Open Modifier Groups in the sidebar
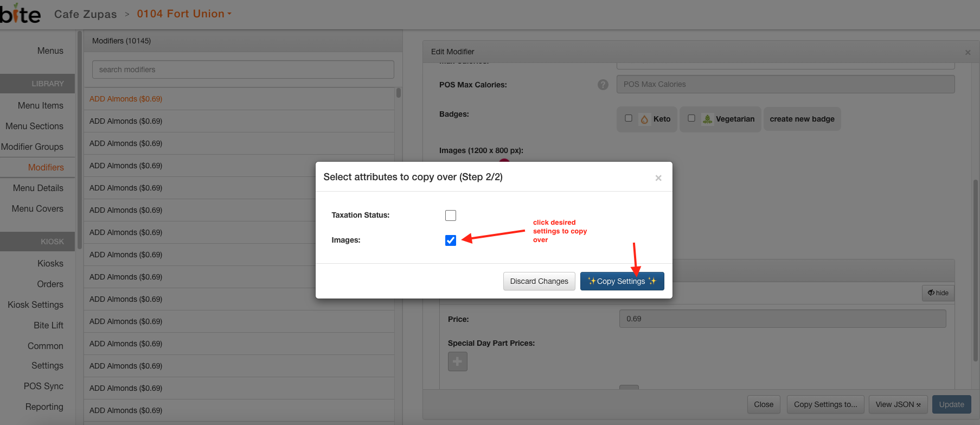 [33, 147]
